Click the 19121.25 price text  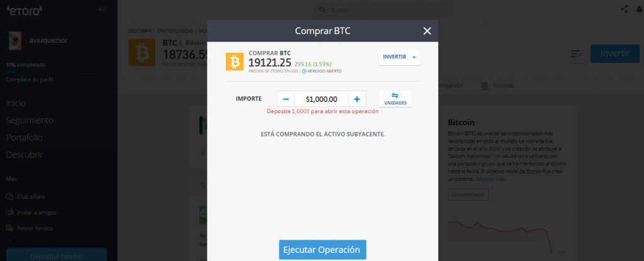(270, 62)
